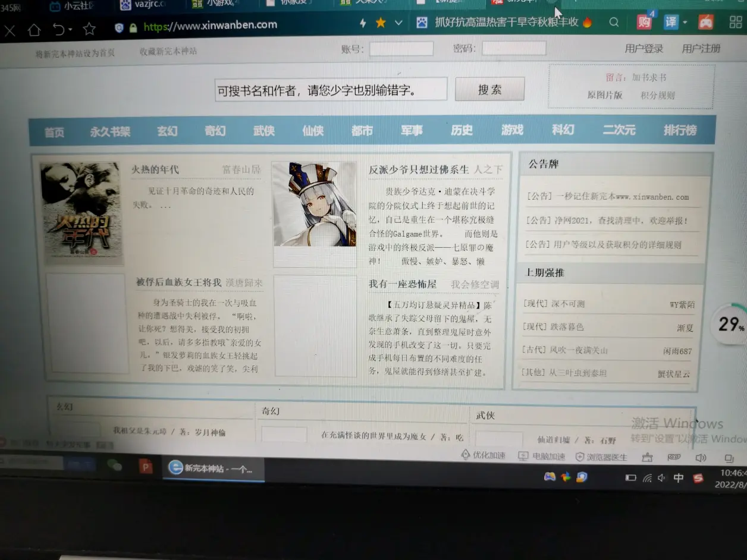Viewport: 747px width, 560px height.
Task: Click the website address URL field
Action: point(211,26)
